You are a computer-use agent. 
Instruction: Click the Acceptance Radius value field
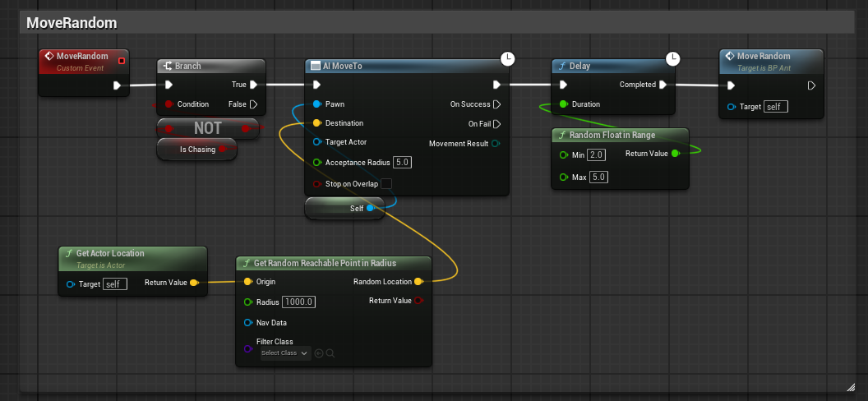tap(403, 163)
